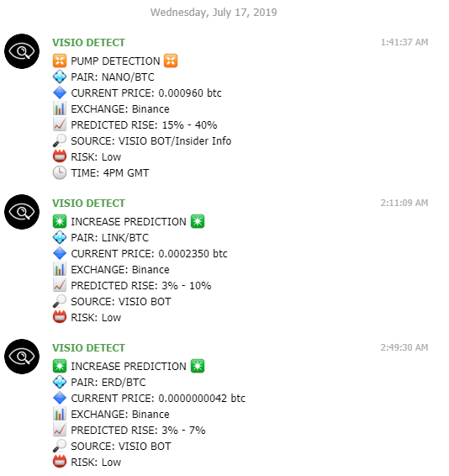The height and width of the screenshot is (476, 449).
Task: Click the eye avatar of the ERD/BTC message
Action: 22,357
